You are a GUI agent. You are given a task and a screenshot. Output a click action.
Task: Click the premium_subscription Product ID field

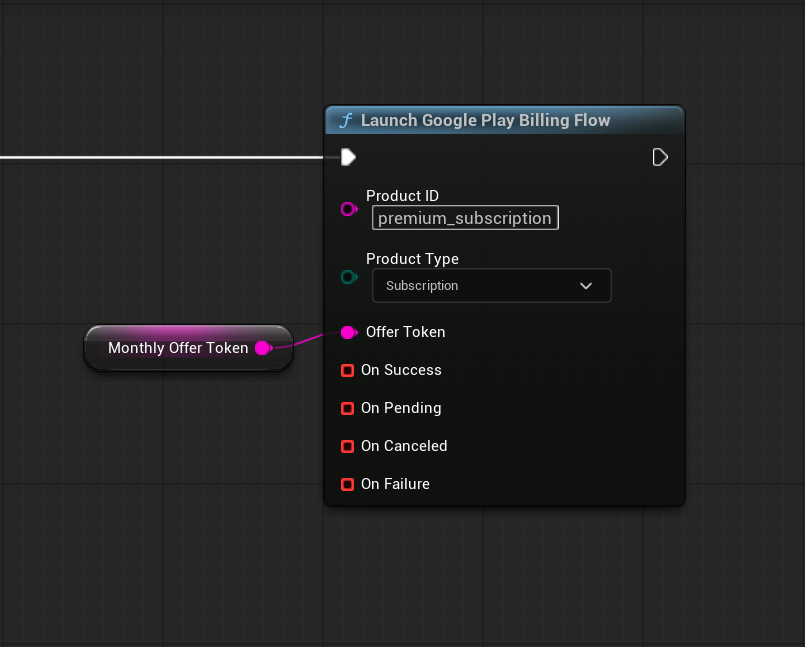465,218
